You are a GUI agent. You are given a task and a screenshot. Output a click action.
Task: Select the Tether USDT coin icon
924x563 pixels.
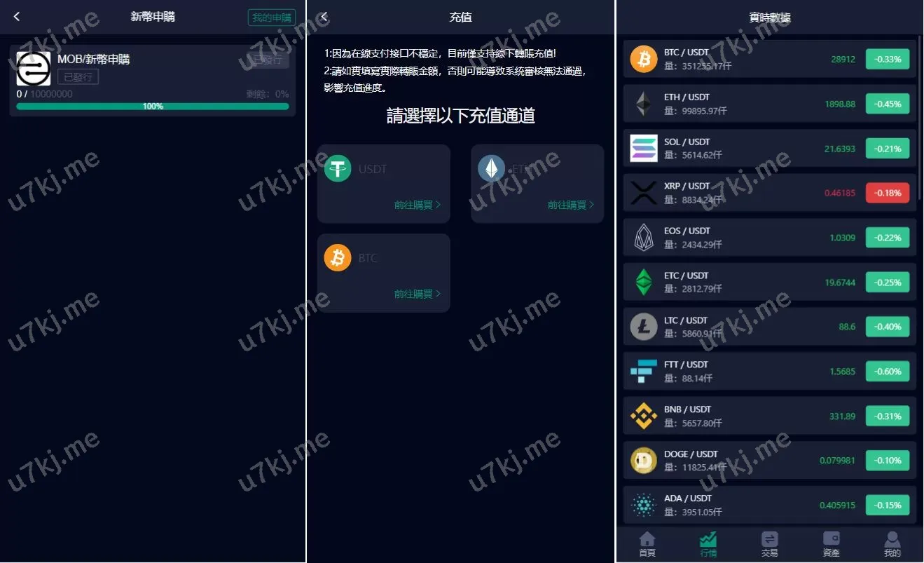[338, 169]
